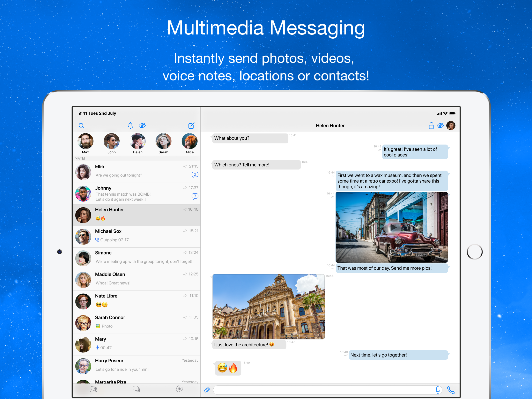532x399 pixels.
Task: Open Ellie's avatar in chat list
Action: coord(83,172)
